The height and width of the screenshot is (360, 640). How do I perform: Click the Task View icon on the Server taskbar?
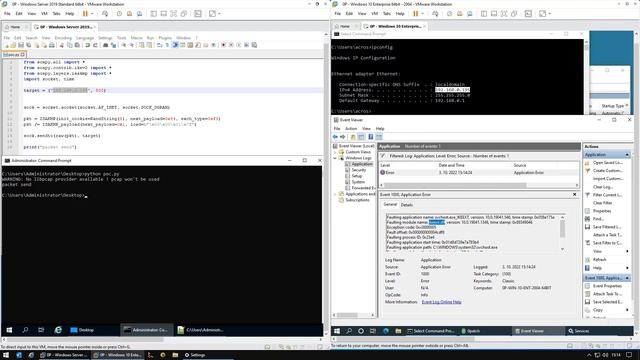click(41, 330)
